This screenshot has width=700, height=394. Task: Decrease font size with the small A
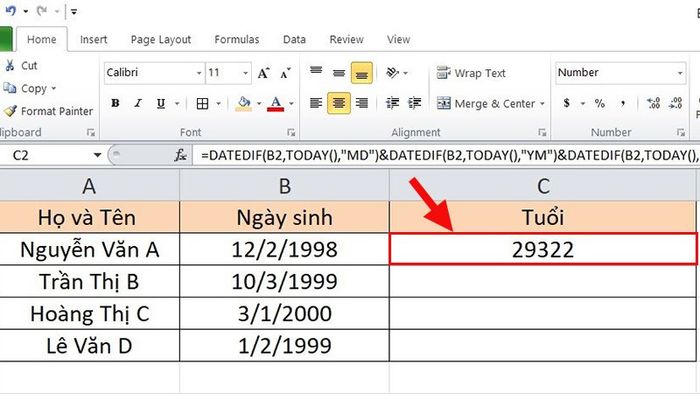pos(285,73)
